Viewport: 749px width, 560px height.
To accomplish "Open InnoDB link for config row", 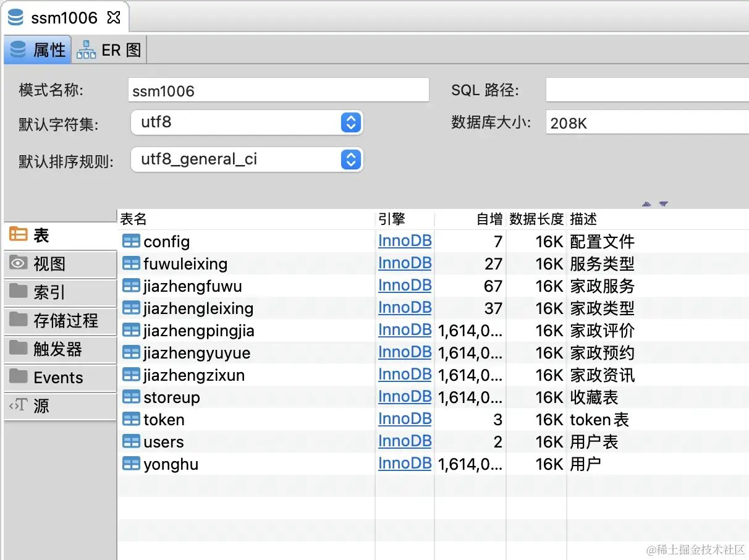I will (x=405, y=241).
